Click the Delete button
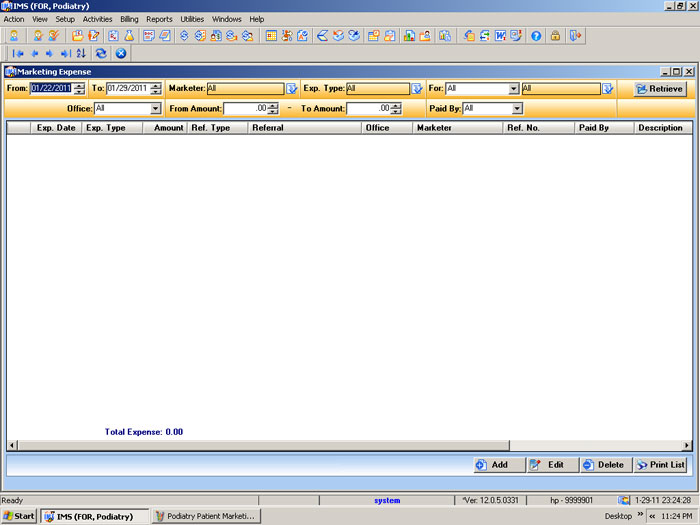Viewport: 700px width, 525px height. coord(606,465)
